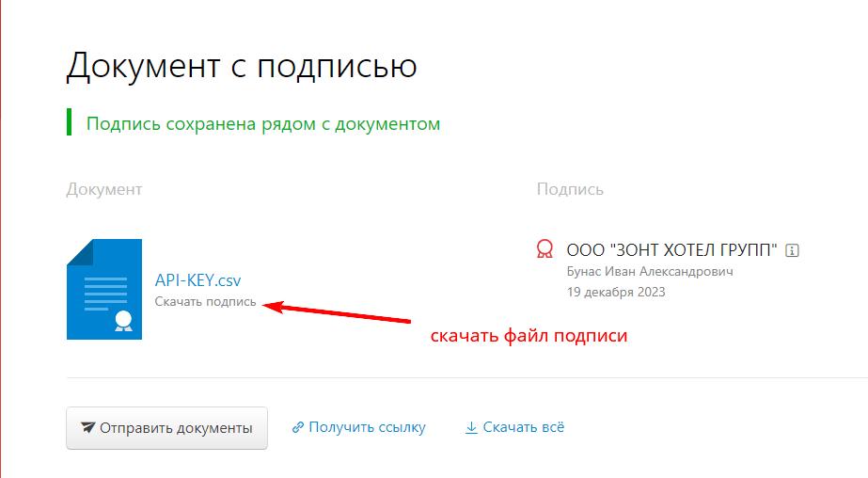The image size is (868, 478).
Task: Click Скачать всё link
Action: (523, 427)
